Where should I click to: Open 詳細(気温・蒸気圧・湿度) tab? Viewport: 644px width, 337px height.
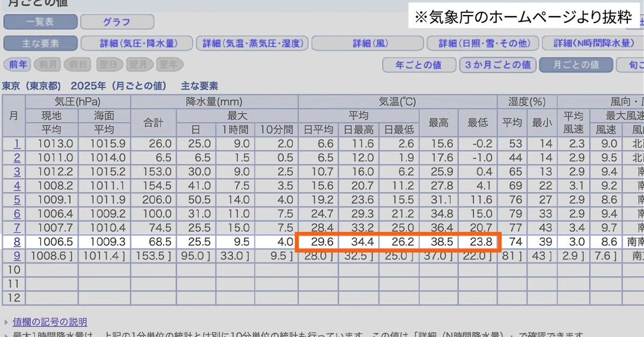tap(252, 43)
